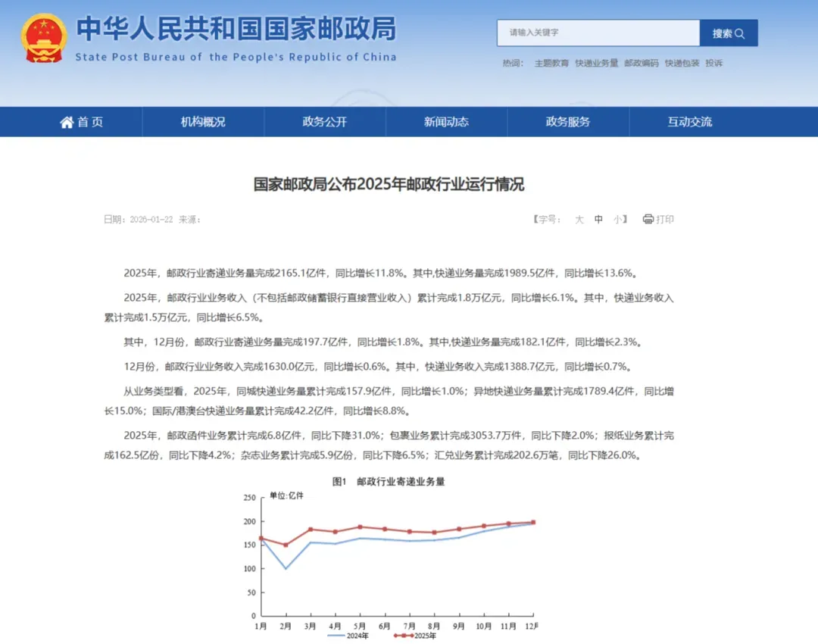Open the 政务公开 navigation tab
This screenshot has height=644, width=818.
click(324, 122)
